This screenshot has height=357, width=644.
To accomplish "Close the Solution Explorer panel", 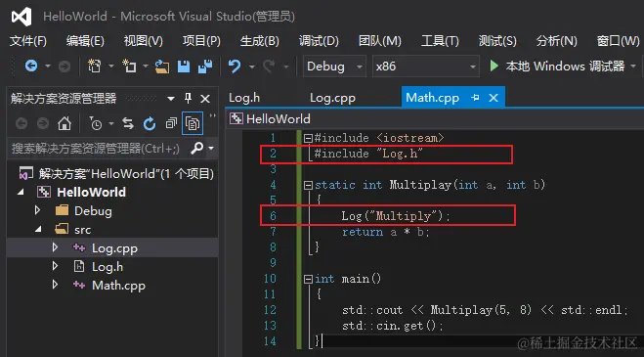I will (205, 99).
